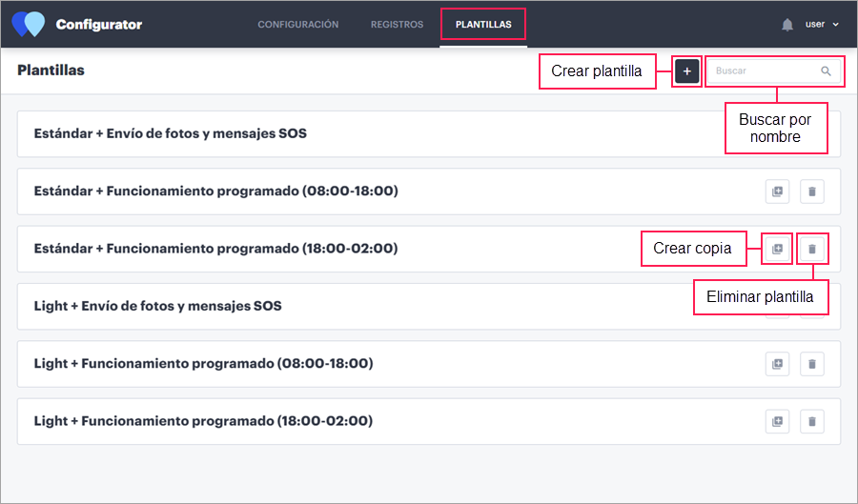
Task: Delete Light + Funcionamiento programado (08:00-18:00) template
Action: [812, 364]
